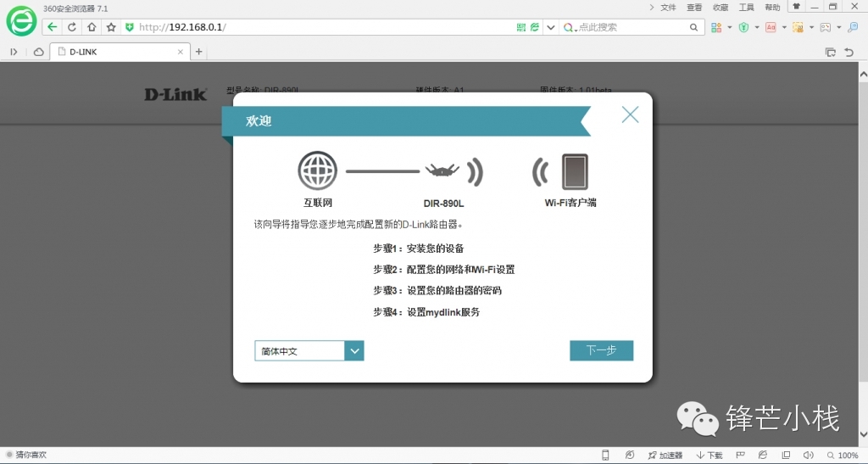Screen dimensions: 868x464
Task: Click the 100% zoom level control
Action: click(x=843, y=456)
